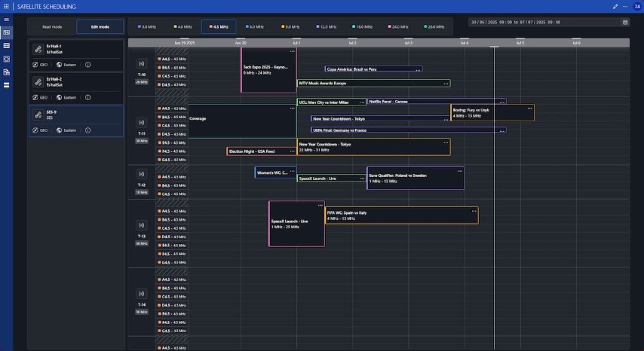Click the Es'Hail-1 satellite icon

pos(37,48)
